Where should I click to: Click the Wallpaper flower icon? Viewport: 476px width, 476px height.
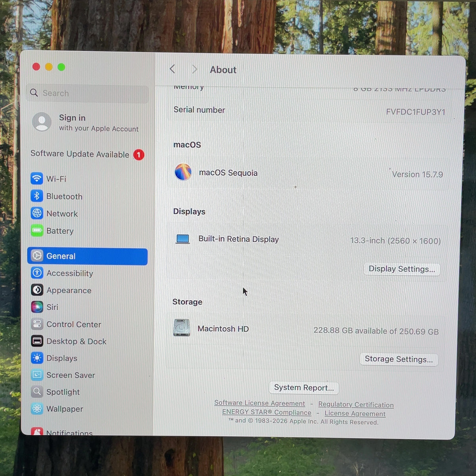[37, 409]
